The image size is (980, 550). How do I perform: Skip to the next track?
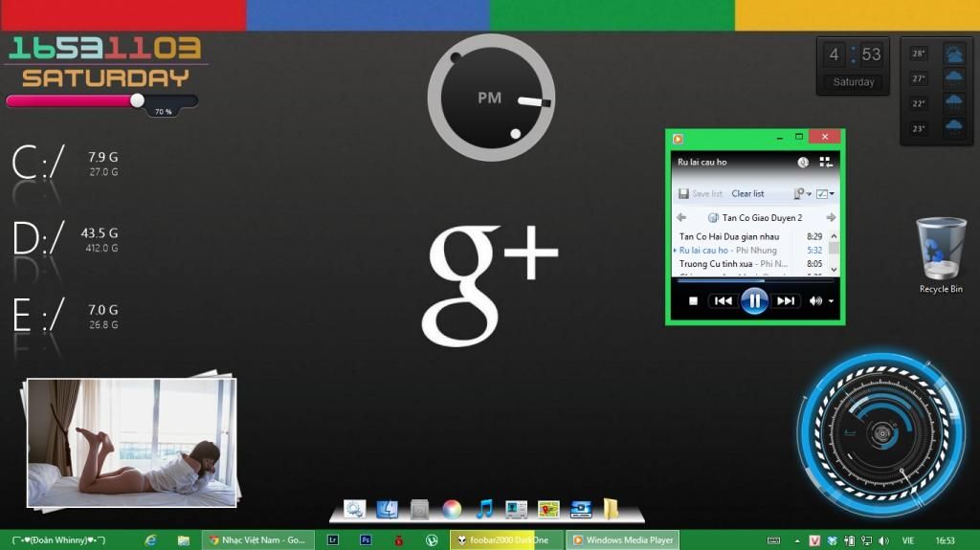pyautogui.click(x=786, y=301)
